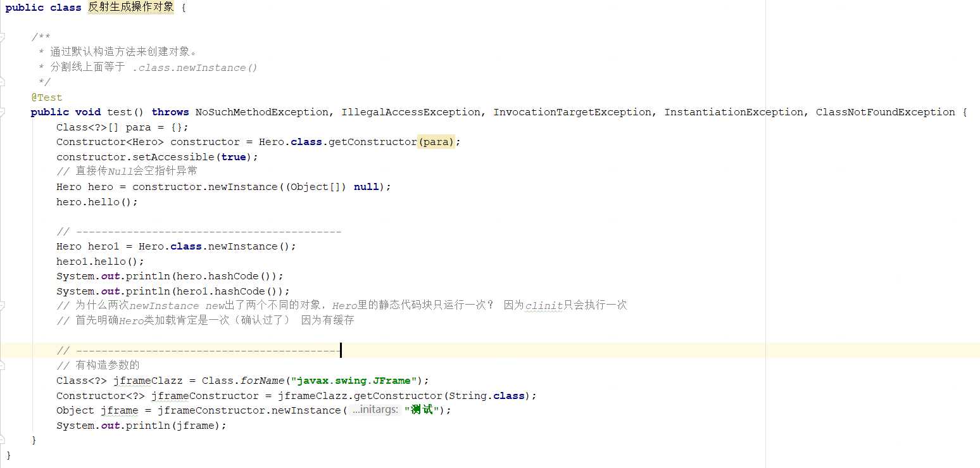Click setAccessible method call
Screen dimensions: 980x468
173,156
